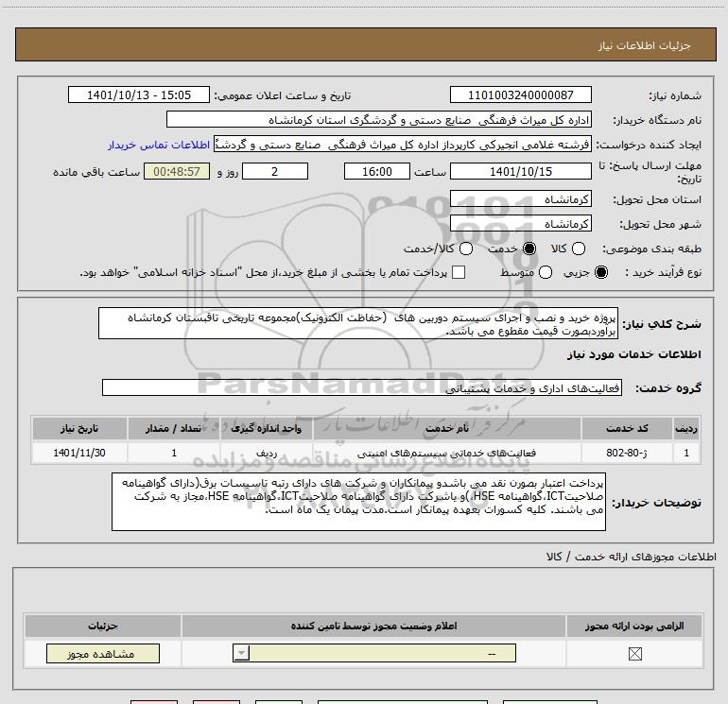Click the deadline date field 1401/10/15
This screenshot has width=728, height=704.
pos(520,171)
